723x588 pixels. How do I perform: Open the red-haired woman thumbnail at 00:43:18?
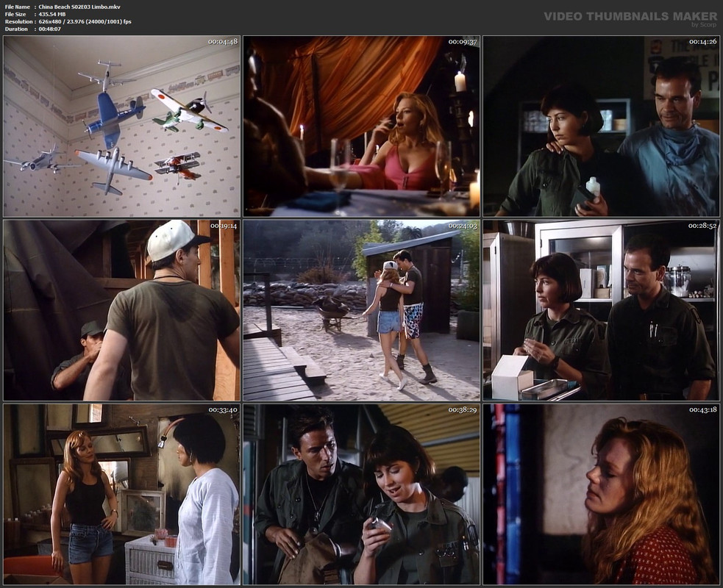[x=601, y=494]
